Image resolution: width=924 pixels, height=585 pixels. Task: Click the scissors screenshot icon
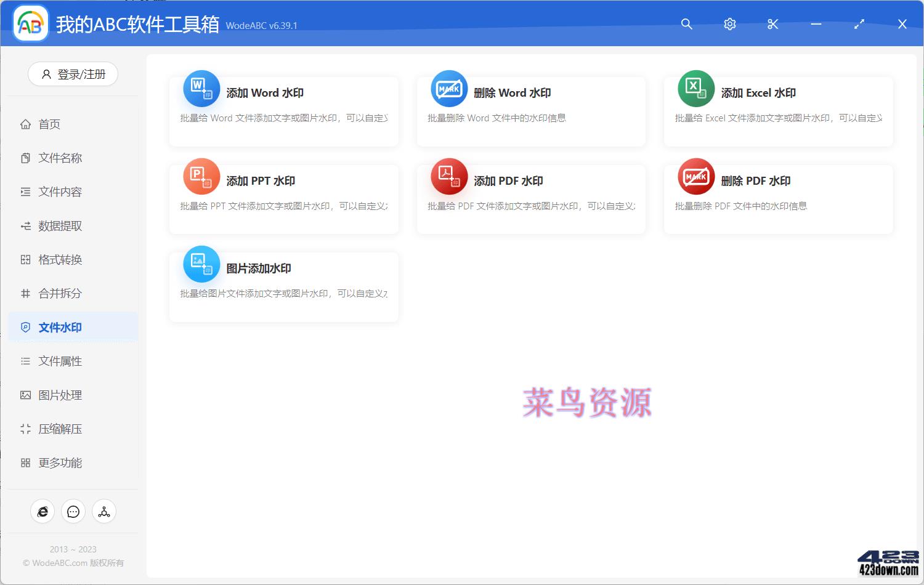pyautogui.click(x=772, y=24)
